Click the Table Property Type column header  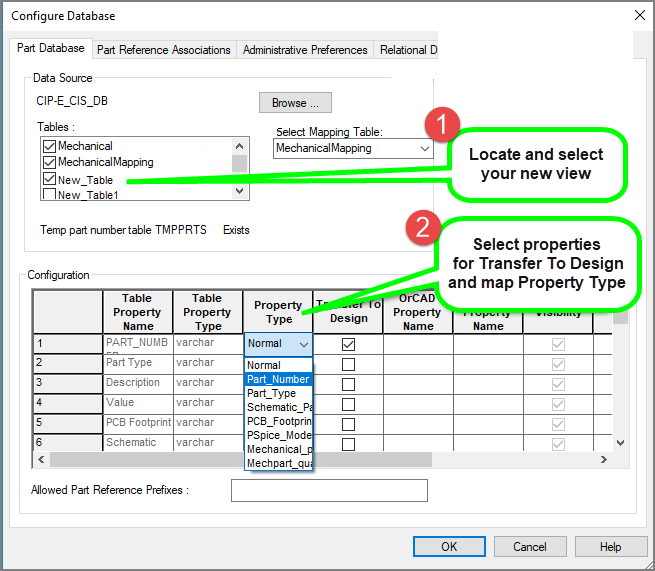208,312
